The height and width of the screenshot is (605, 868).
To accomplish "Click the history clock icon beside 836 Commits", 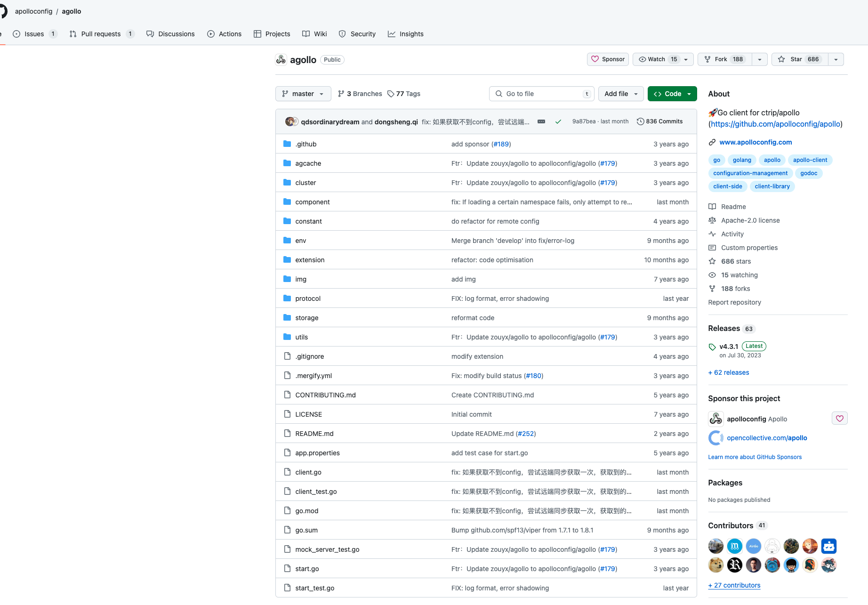I will tap(640, 121).
